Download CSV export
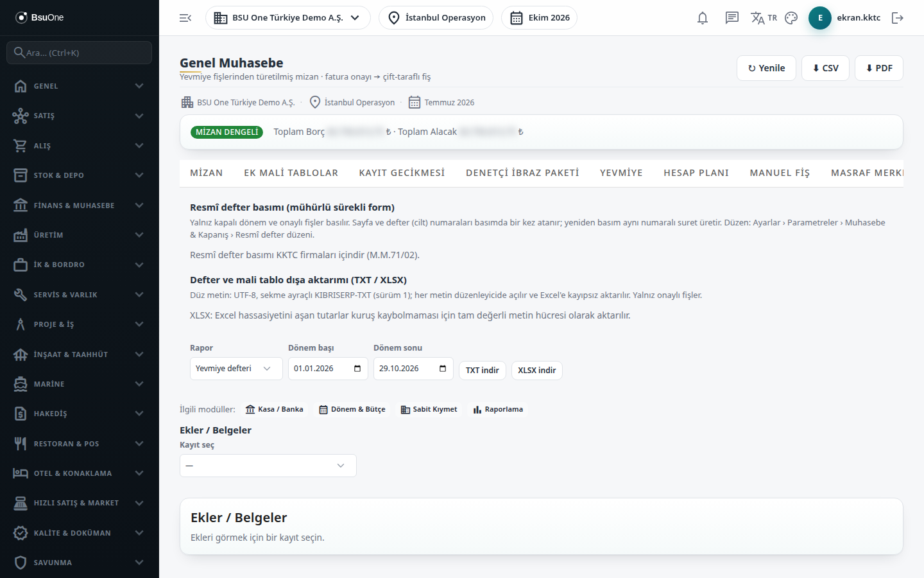The height and width of the screenshot is (578, 924). point(825,68)
